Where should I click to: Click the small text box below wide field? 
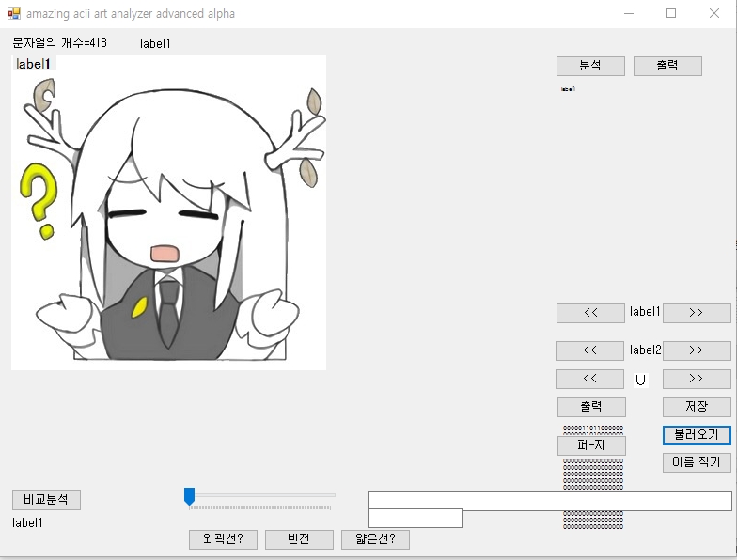[415, 518]
